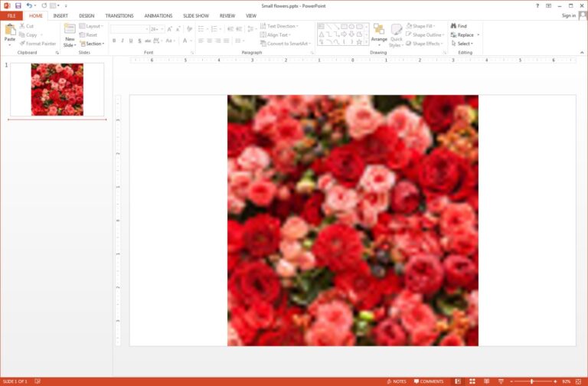Justify the text alignment
The width and height of the screenshot is (588, 386).
tap(226, 41)
